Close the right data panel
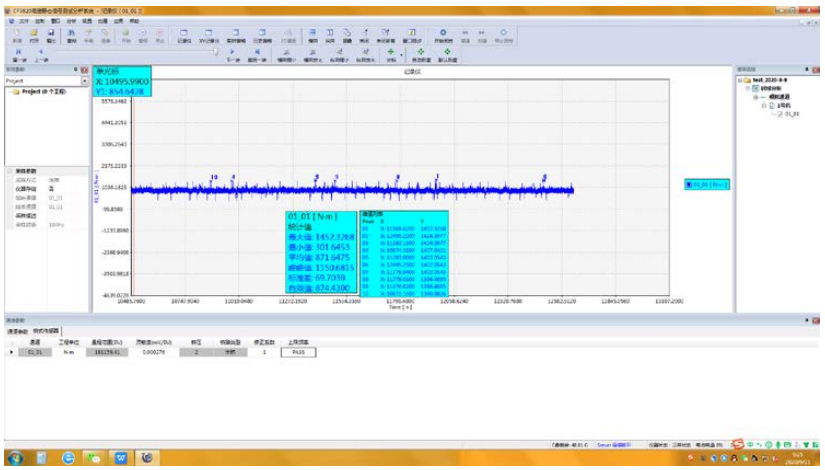The width and height of the screenshot is (825, 470). point(816,69)
